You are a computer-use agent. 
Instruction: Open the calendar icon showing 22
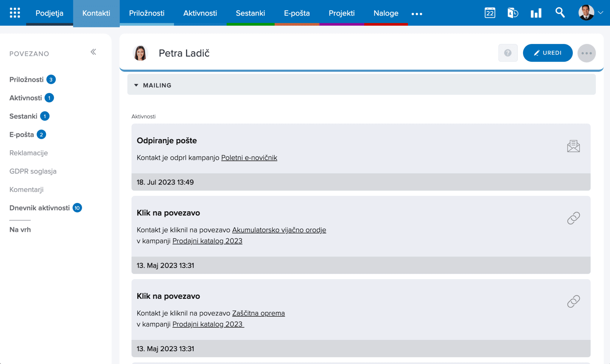click(x=490, y=13)
